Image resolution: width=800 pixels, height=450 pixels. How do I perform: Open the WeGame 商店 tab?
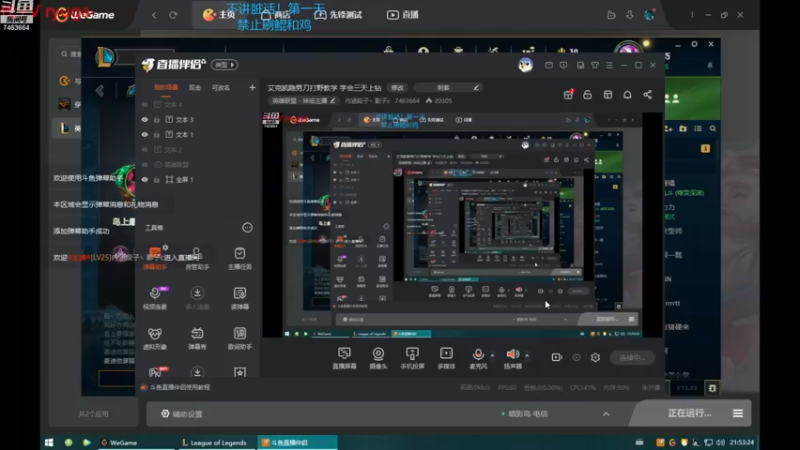point(276,15)
